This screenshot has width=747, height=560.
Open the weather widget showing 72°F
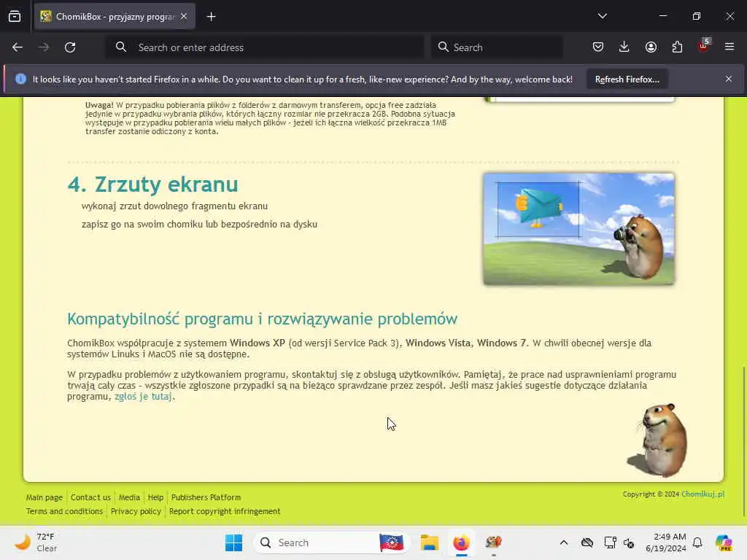36,542
